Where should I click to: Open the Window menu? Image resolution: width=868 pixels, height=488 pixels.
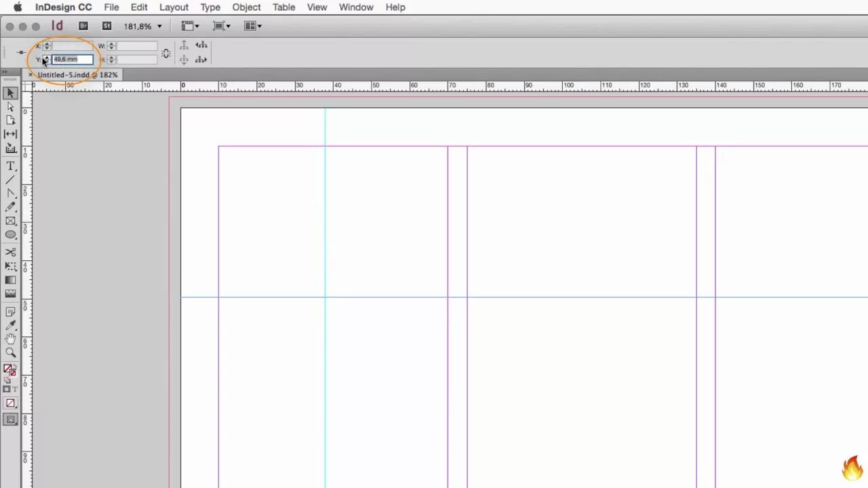click(356, 7)
